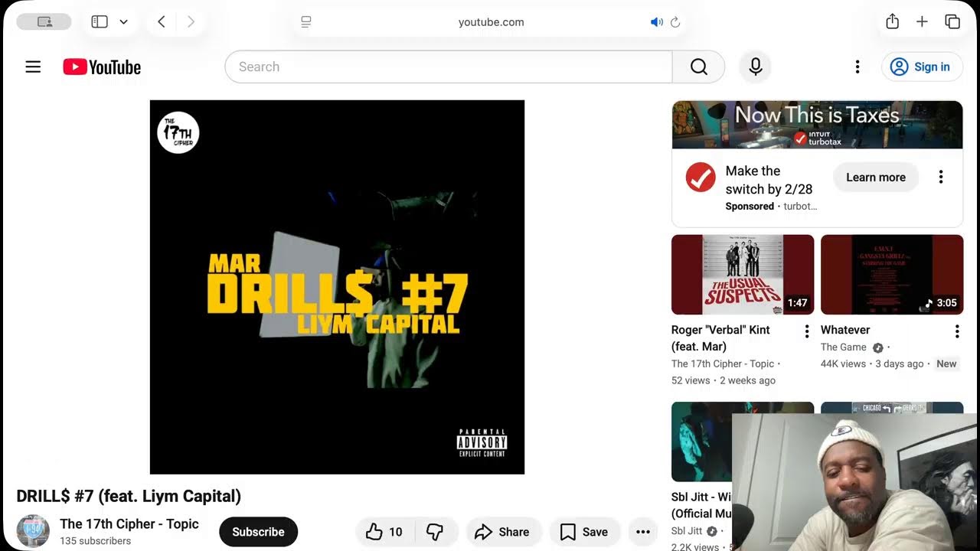This screenshot has height=551, width=980.
Task: Open YouTube settings three-dot menu in header
Action: coord(857,67)
